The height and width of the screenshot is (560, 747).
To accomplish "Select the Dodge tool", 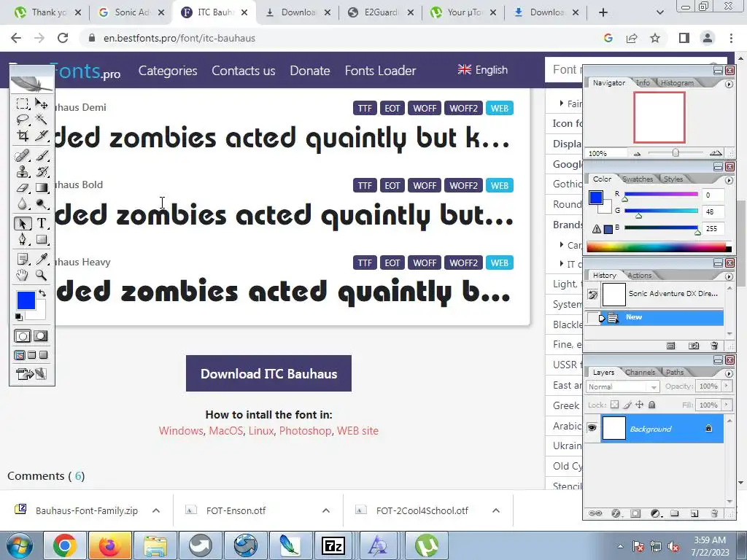I will point(42,204).
